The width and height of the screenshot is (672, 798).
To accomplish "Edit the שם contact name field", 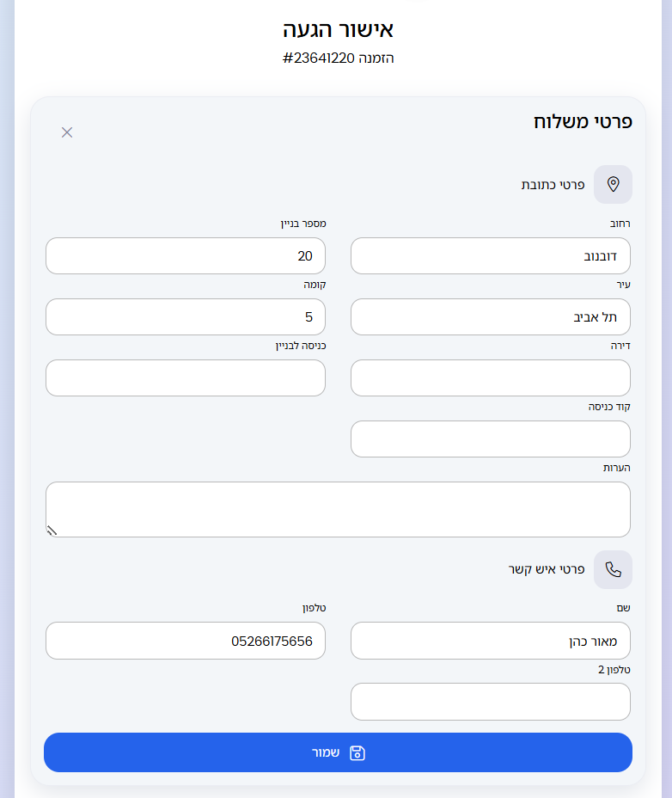I will 490,641.
